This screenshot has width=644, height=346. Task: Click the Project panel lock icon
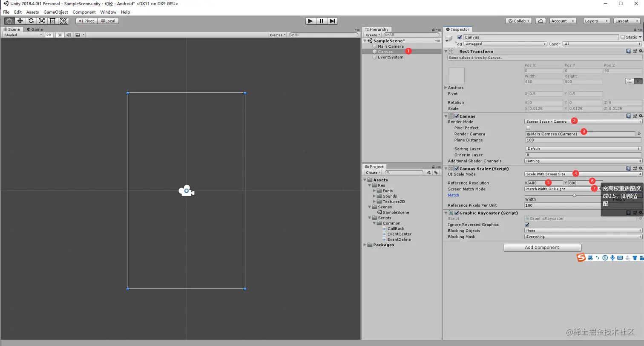tap(434, 167)
